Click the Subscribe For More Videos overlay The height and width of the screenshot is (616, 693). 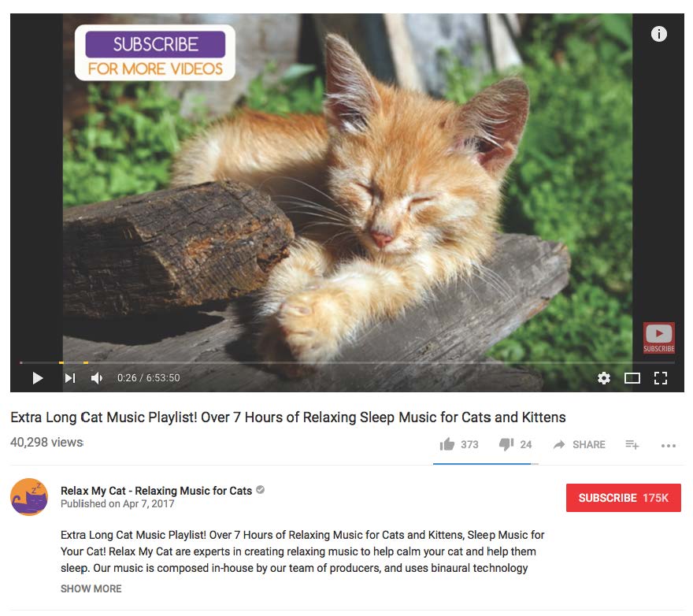(x=155, y=53)
